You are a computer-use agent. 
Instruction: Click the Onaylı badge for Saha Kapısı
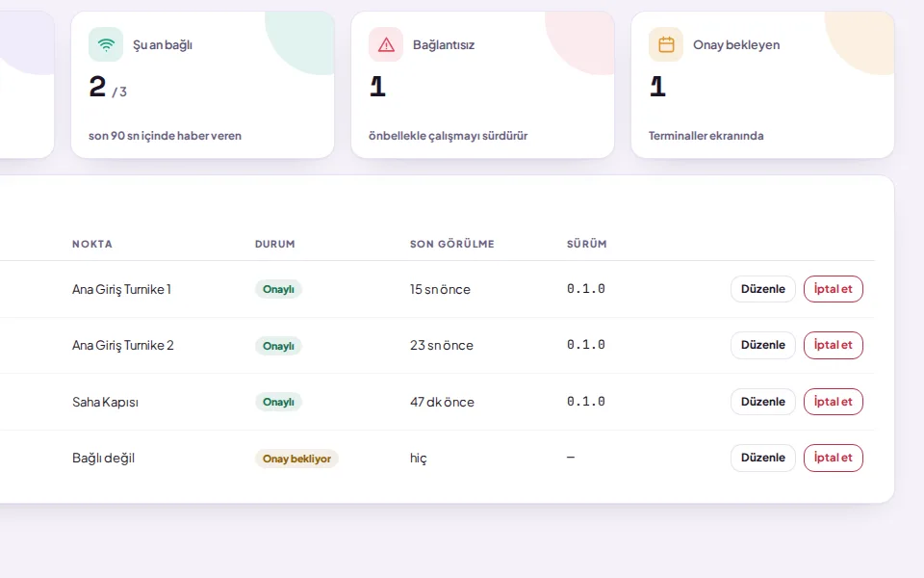278,402
